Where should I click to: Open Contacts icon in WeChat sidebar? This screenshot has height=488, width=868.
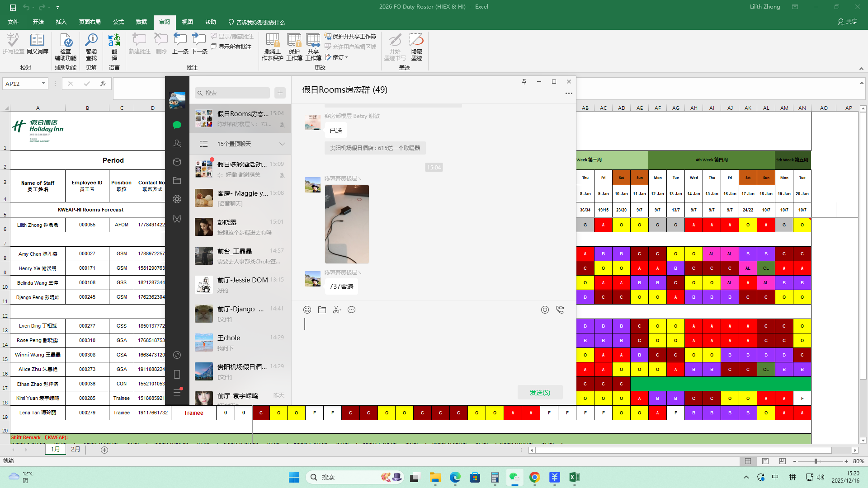click(x=177, y=144)
